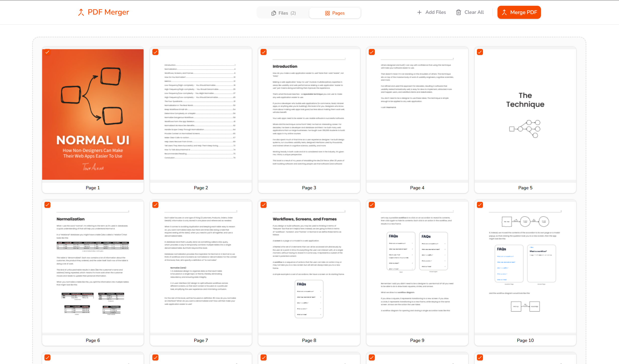Click the merge icon in Merge PDF button
619x364 pixels.
504,12
